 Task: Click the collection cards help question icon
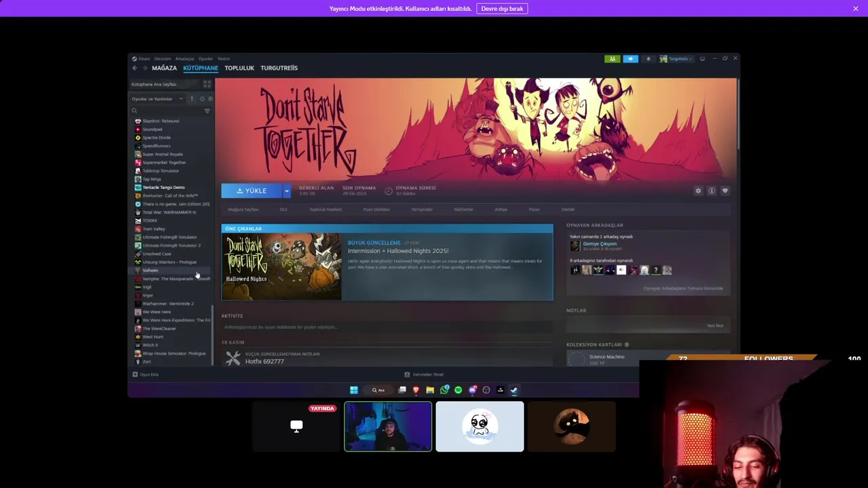pyautogui.click(x=627, y=345)
